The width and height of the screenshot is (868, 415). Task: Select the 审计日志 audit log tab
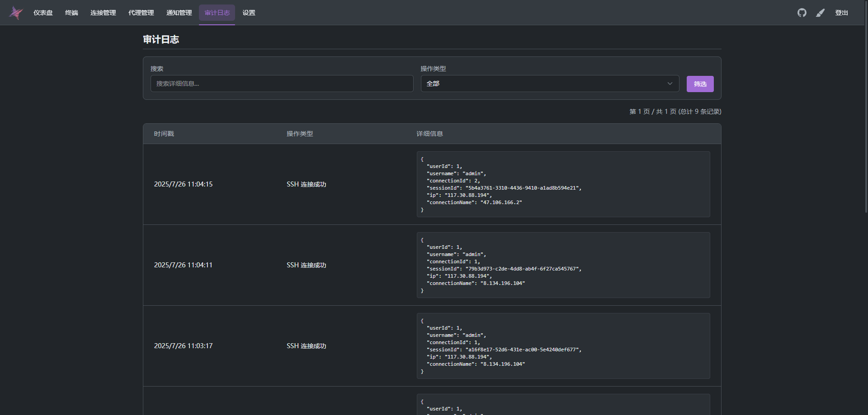point(217,13)
